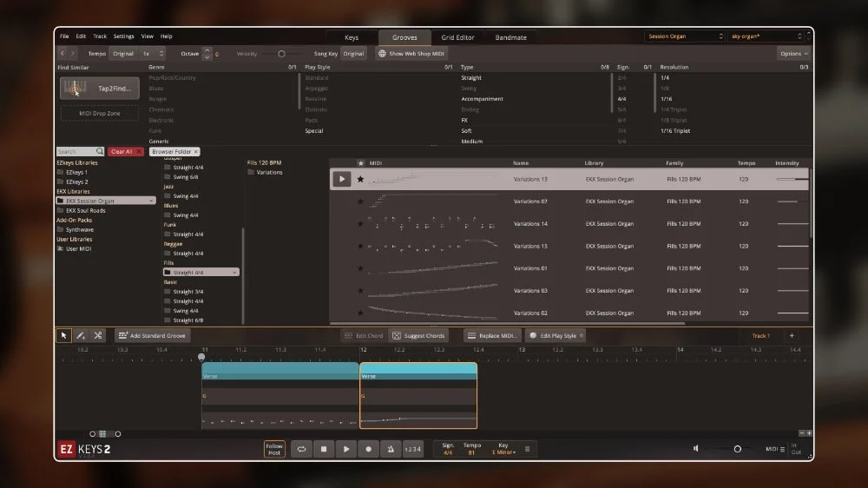
Task: Open the Tempo Original dropdown
Action: pyautogui.click(x=123, y=54)
